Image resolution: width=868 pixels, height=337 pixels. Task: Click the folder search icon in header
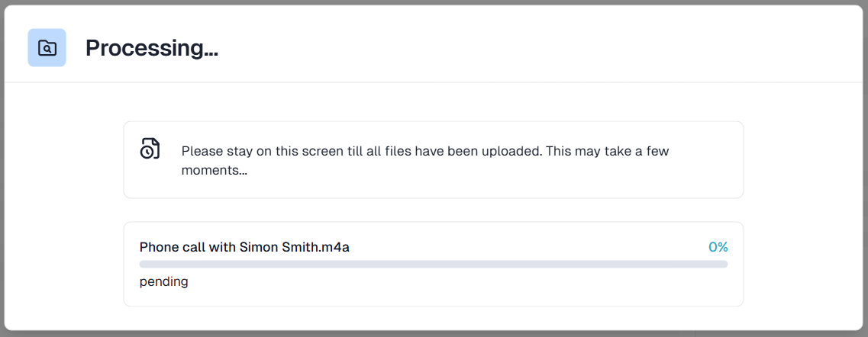(47, 48)
